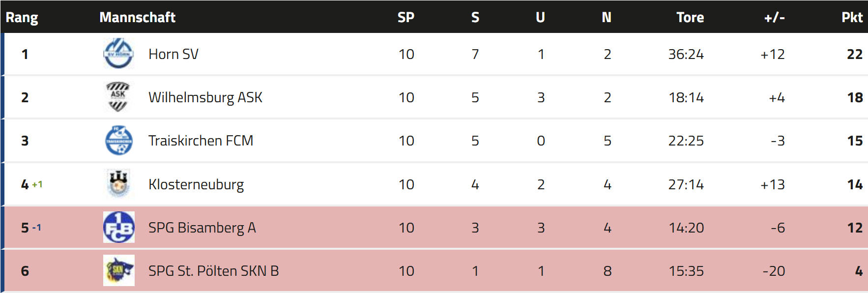Open the Klosterneuburg team link

[x=196, y=184]
